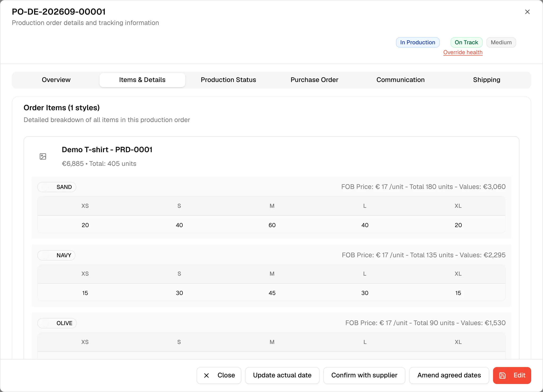543x392 pixels.
Task: Click the SAND M quantity 60
Action: [272, 225]
